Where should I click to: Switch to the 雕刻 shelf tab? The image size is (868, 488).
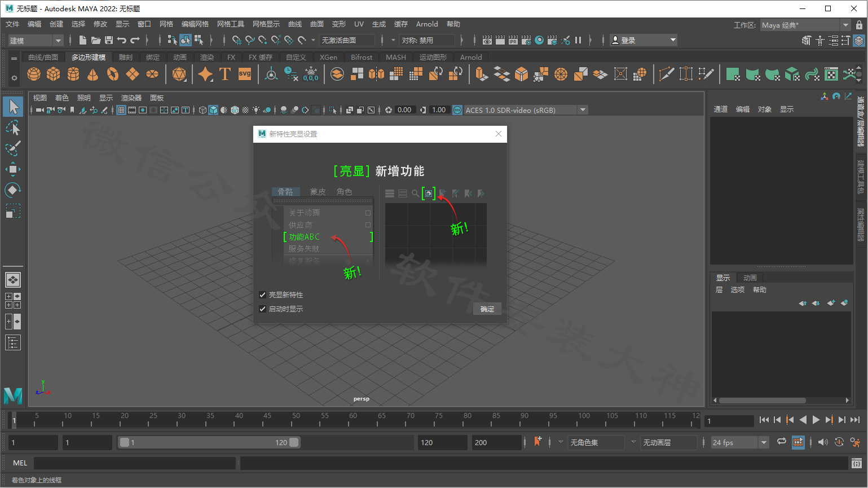(x=126, y=57)
